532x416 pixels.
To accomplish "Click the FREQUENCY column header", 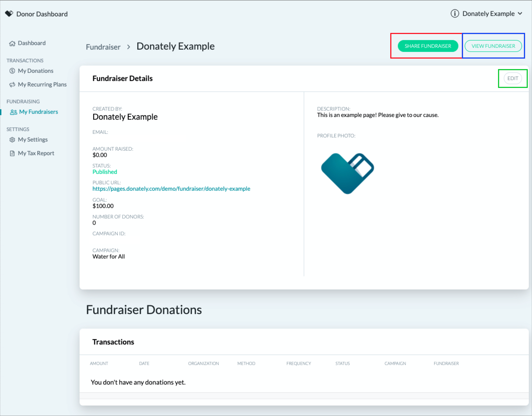I will 299,363.
